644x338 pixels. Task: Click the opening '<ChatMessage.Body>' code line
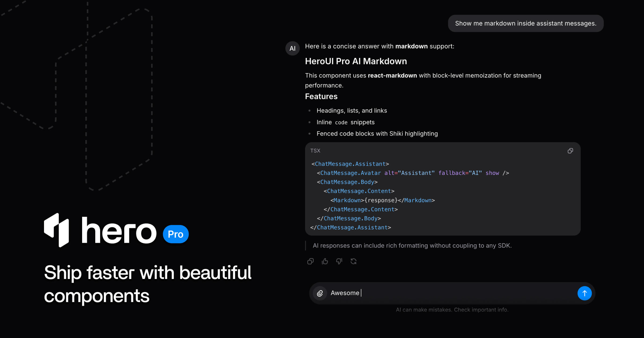(347, 182)
